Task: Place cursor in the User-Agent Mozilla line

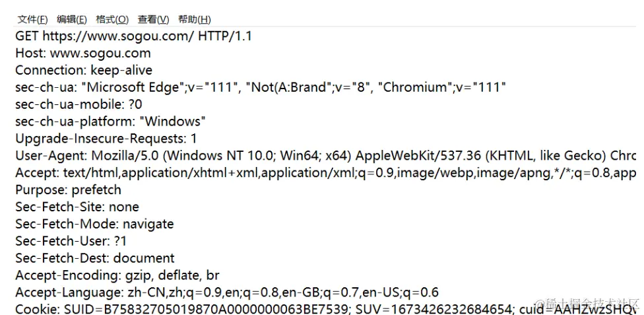Action: [326, 156]
